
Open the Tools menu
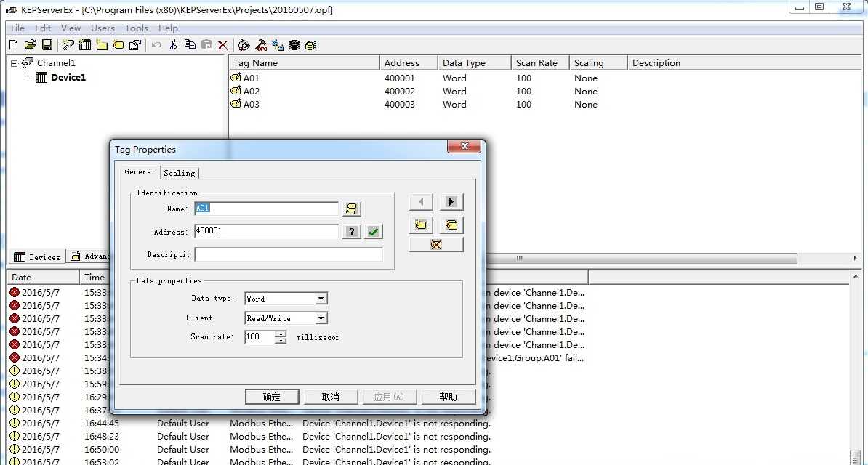click(x=136, y=28)
